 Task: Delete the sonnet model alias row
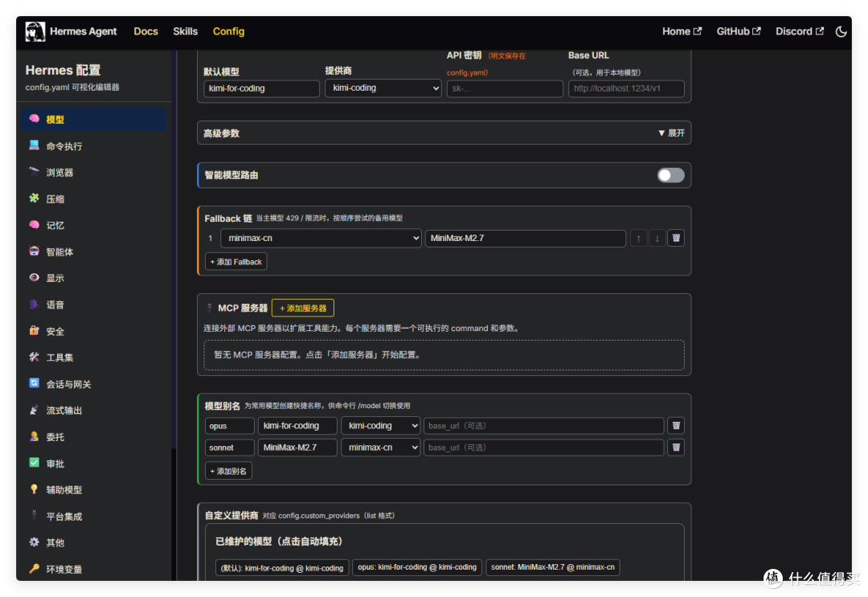tap(676, 447)
